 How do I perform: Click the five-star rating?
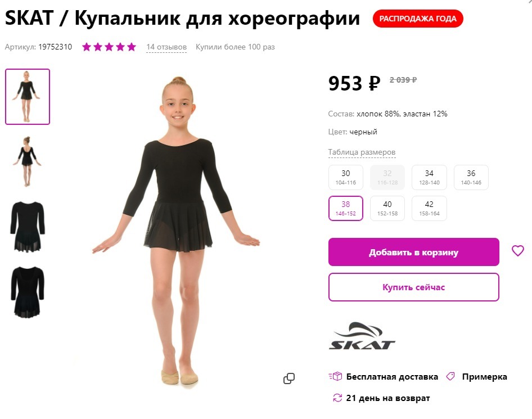coord(109,47)
